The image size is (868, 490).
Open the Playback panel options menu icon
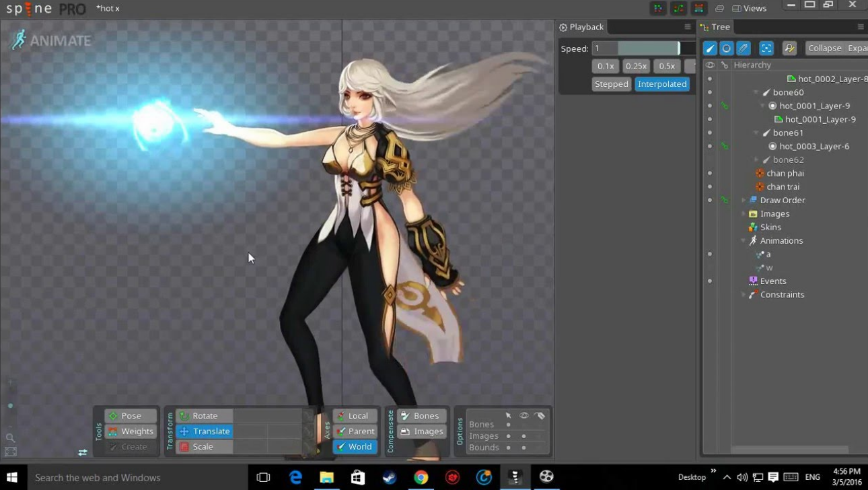point(688,27)
